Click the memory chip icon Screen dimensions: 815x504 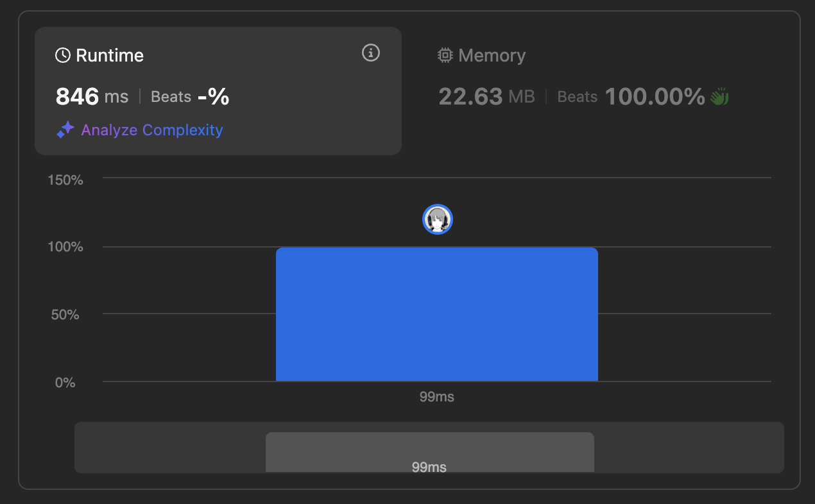pos(445,56)
